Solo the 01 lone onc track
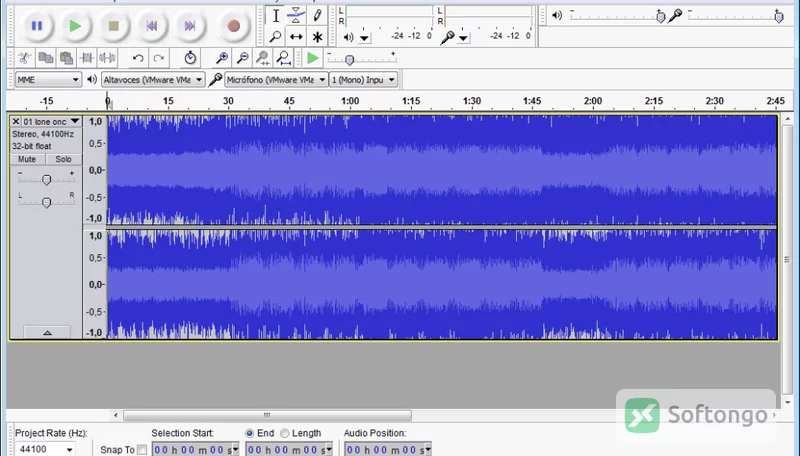 click(64, 159)
